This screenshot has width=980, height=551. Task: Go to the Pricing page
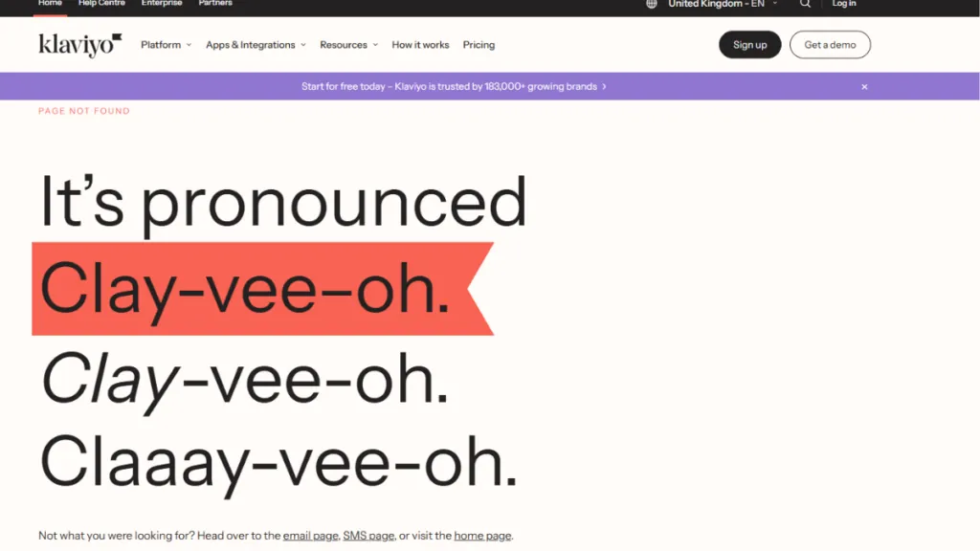point(479,45)
